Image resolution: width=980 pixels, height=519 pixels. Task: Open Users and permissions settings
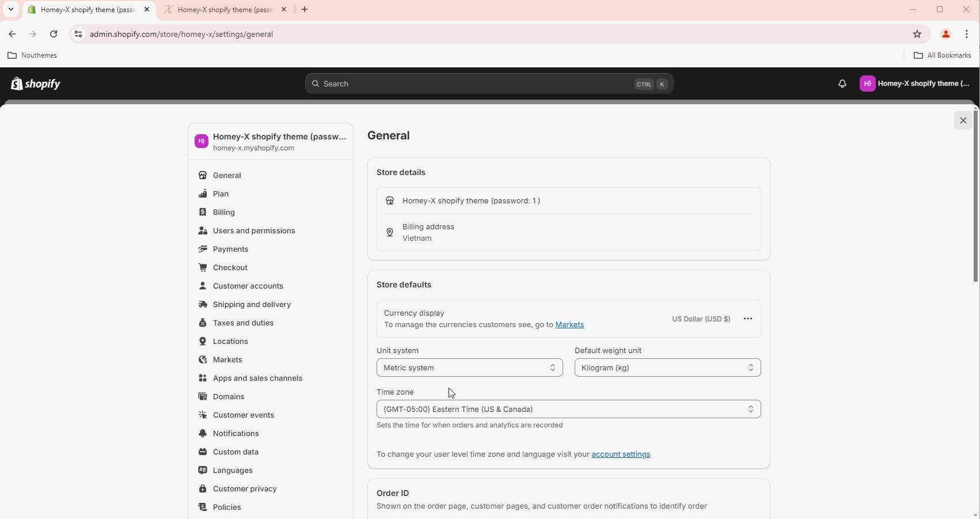(254, 231)
